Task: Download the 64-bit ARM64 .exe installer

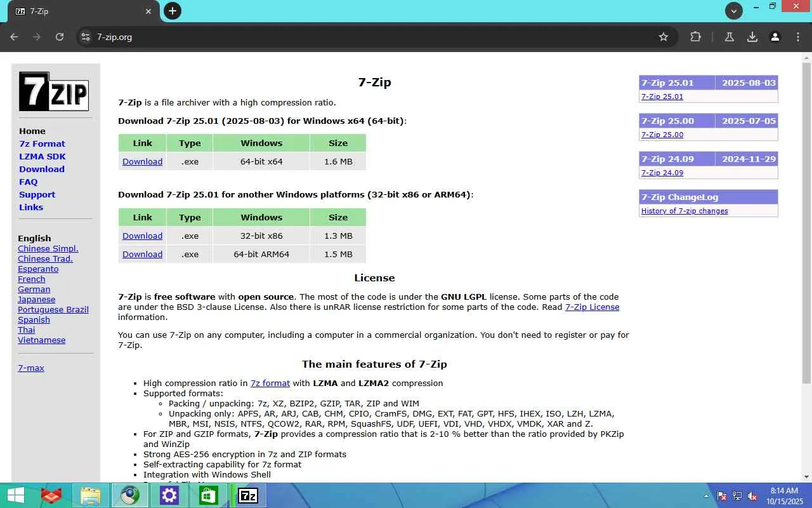Action: coord(142,254)
